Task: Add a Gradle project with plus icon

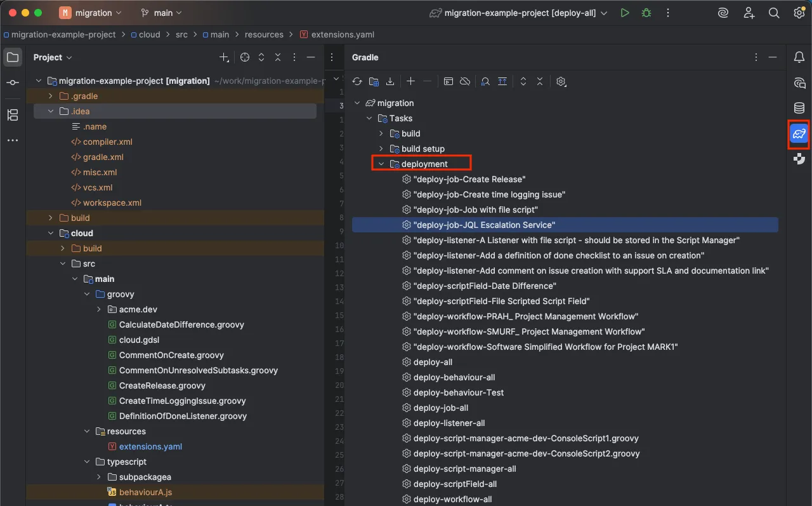Action: click(x=410, y=81)
